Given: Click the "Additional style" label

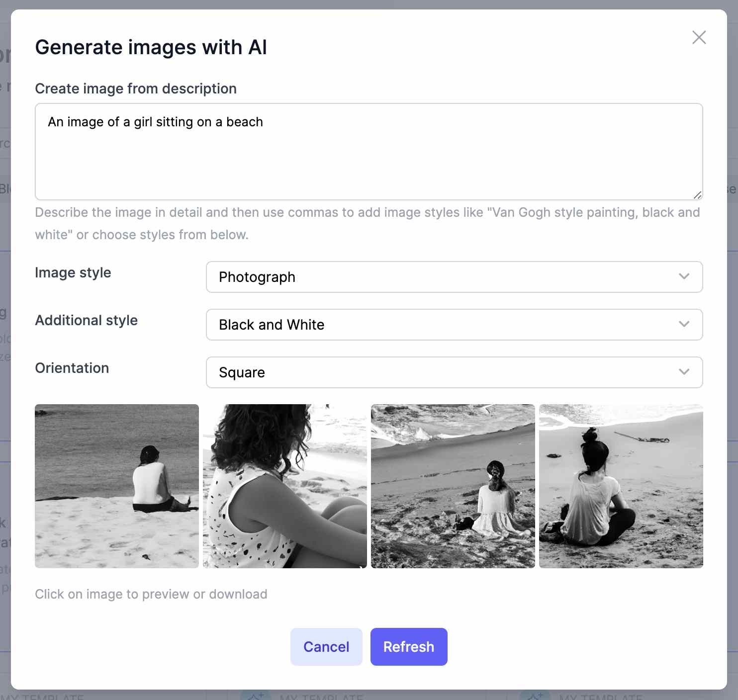Looking at the screenshot, I should (x=87, y=320).
